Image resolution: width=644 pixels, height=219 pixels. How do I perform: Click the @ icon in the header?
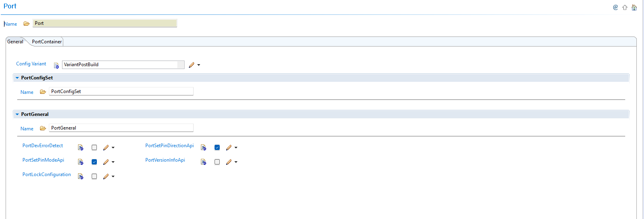615,7
